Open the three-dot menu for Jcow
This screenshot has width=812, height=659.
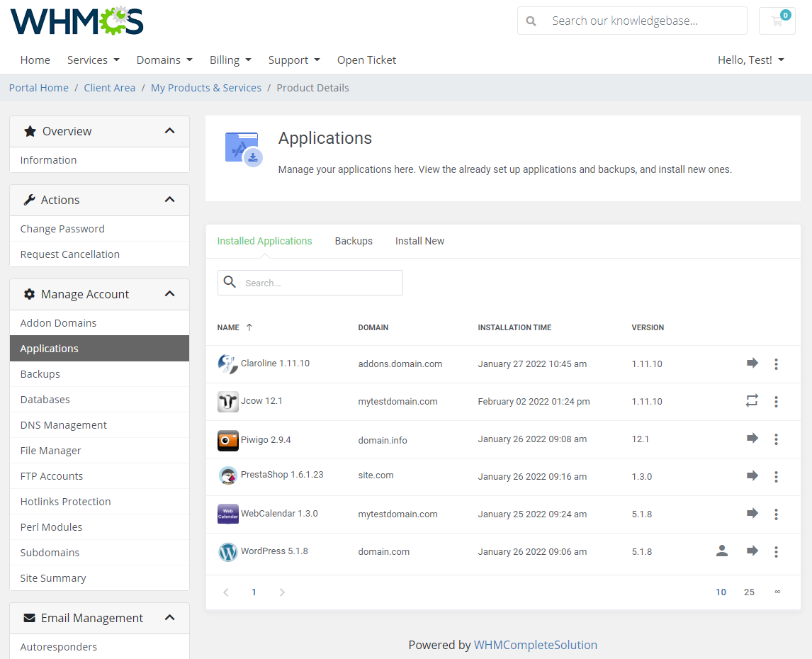776,402
